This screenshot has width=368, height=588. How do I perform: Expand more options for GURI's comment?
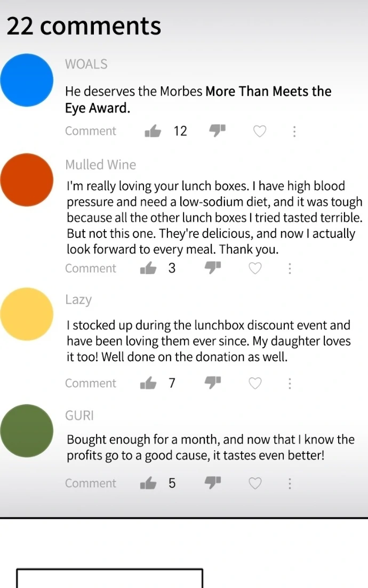click(290, 483)
